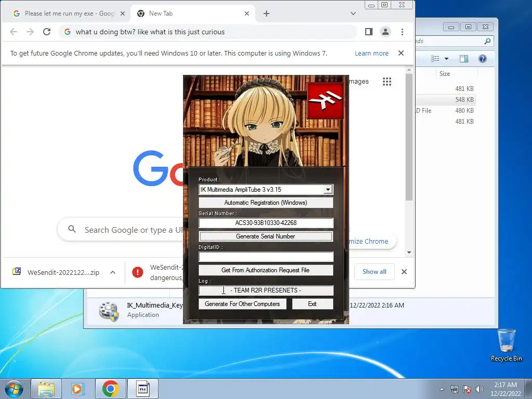Click the 12/22/2022 2:16 AM date text

tap(377, 305)
